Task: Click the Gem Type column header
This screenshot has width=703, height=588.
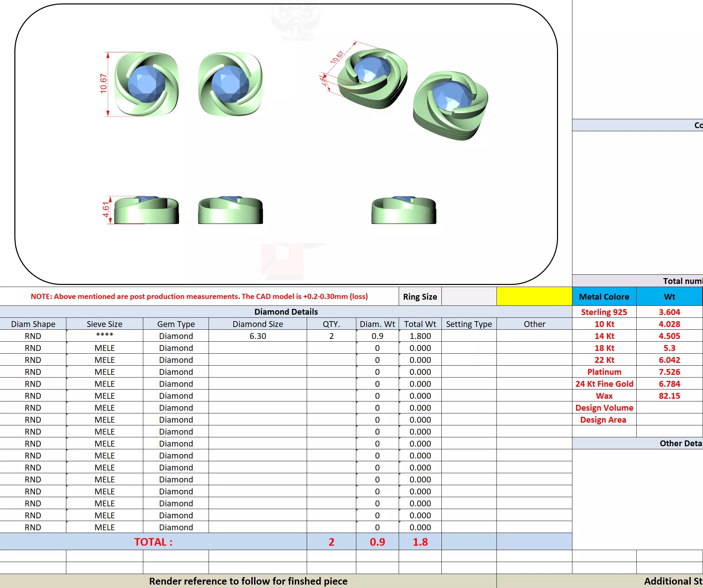Action: tap(176, 324)
